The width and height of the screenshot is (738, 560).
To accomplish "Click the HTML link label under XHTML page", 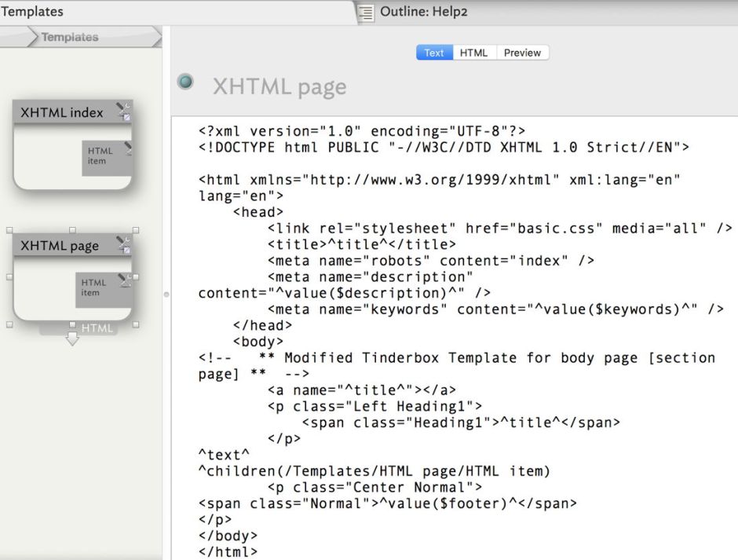I will click(x=97, y=328).
